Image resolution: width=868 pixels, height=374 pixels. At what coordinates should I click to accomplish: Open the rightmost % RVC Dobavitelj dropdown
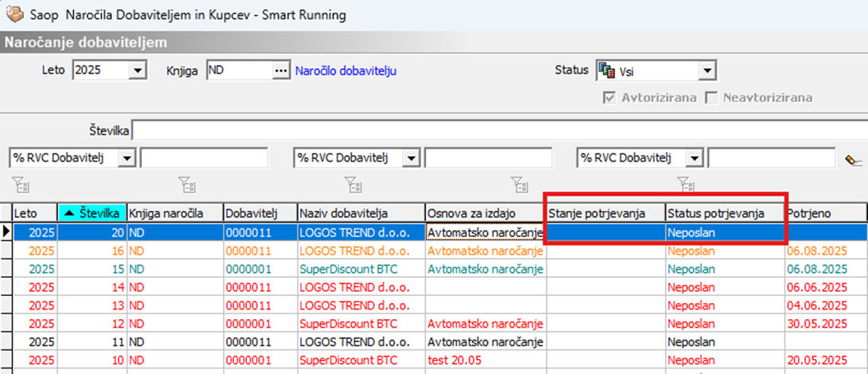point(695,158)
